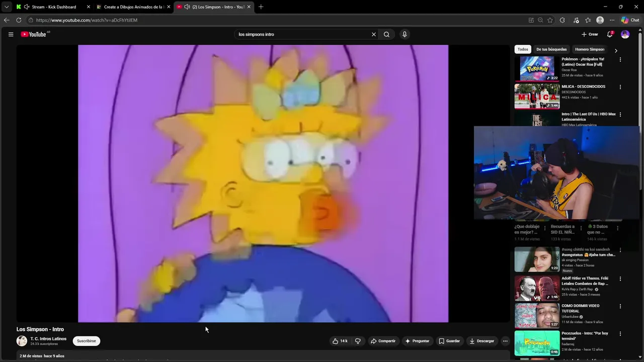The width and height of the screenshot is (644, 362).
Task: Open the browser apps grid icon
Action: (531, 20)
